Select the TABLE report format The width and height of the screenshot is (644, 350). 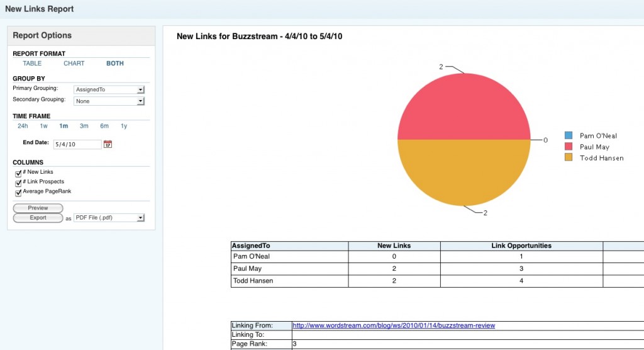32,64
